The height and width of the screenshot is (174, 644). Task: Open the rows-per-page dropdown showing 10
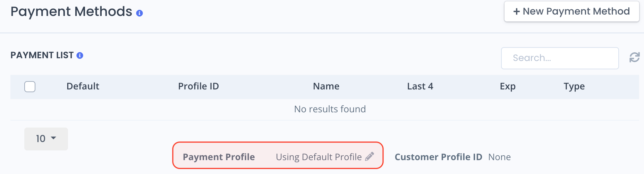point(46,139)
